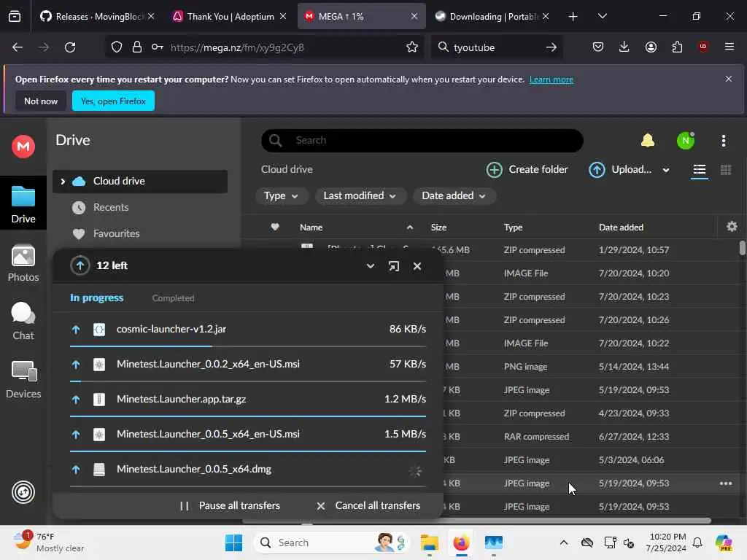Open File Explorer from taskbar
The image size is (747, 560).
pyautogui.click(x=429, y=542)
